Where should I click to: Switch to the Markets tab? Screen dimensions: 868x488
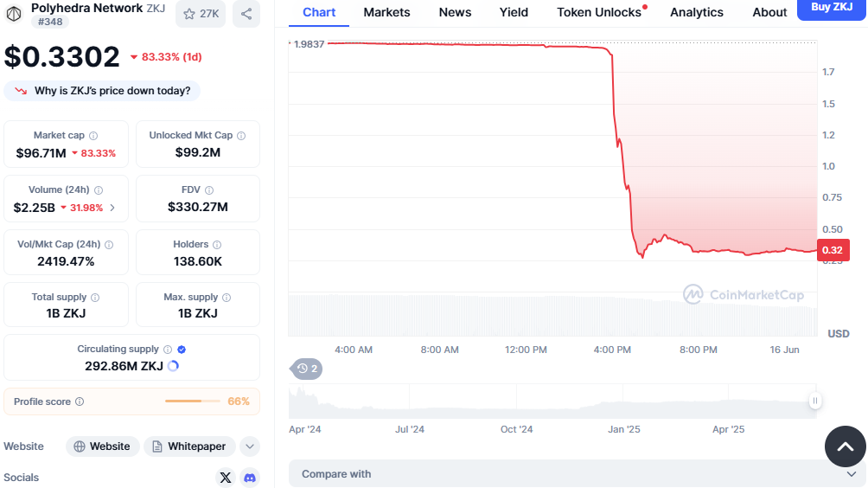coord(387,13)
